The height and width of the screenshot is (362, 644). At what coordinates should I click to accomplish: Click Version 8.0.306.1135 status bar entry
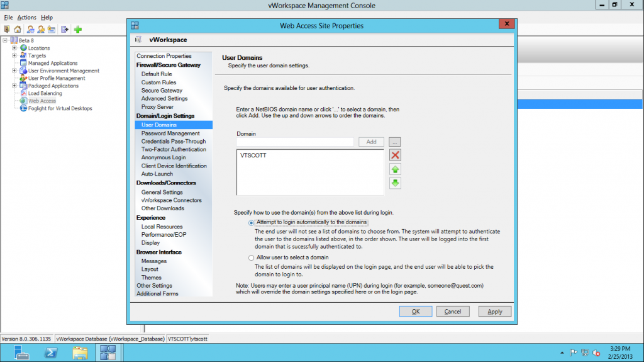26,339
